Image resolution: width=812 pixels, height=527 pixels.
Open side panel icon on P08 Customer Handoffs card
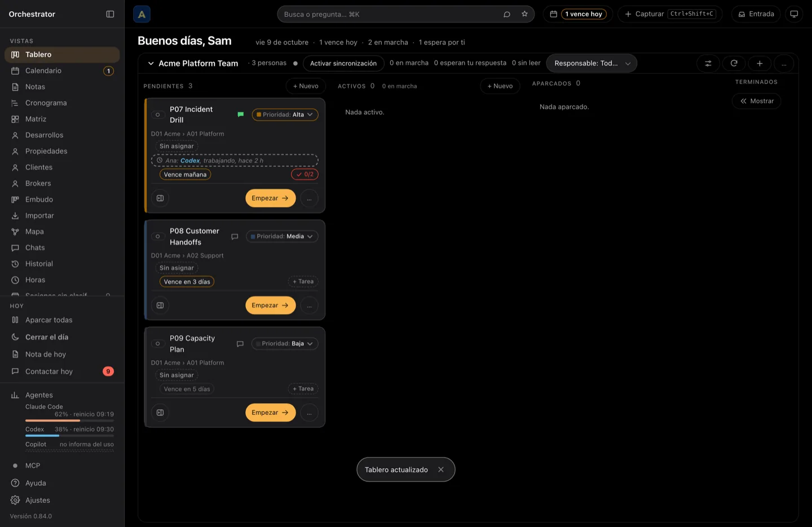coord(160,305)
